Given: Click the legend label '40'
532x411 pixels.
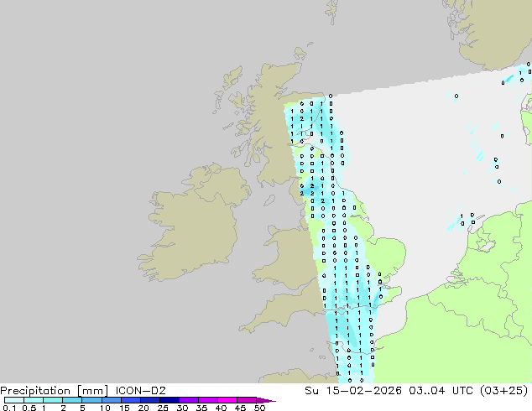Looking at the screenshot, I should (221, 408).
